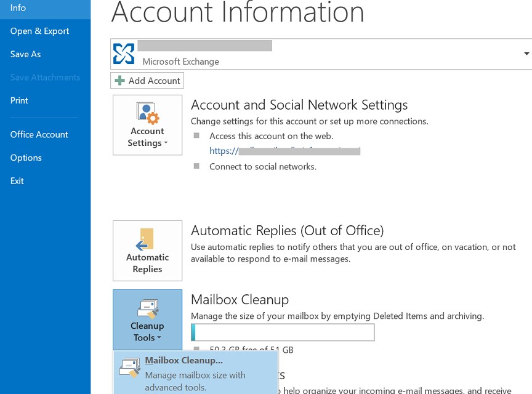Click the Account Information page title
The width and height of the screenshot is (532, 394).
click(x=238, y=12)
